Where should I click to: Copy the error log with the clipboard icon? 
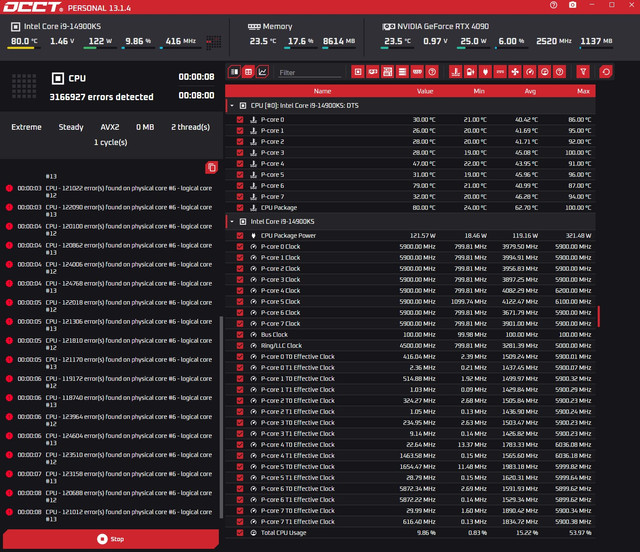(211, 167)
